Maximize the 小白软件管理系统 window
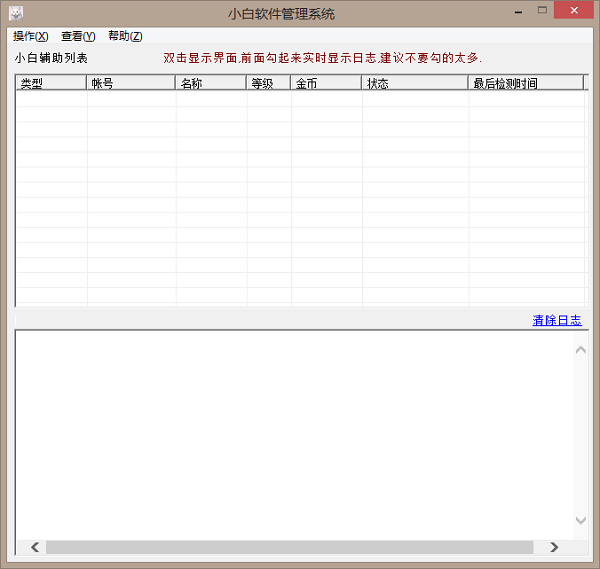This screenshot has width=600, height=569. (x=542, y=10)
